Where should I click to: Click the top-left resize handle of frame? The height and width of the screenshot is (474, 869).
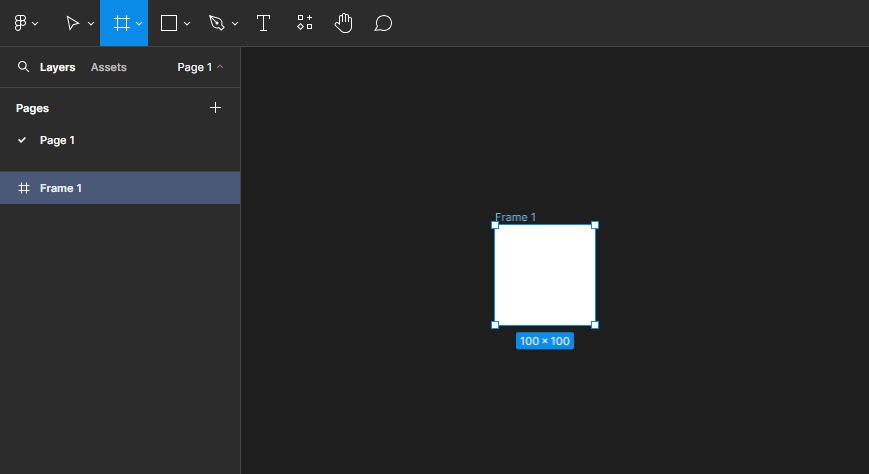click(x=495, y=225)
